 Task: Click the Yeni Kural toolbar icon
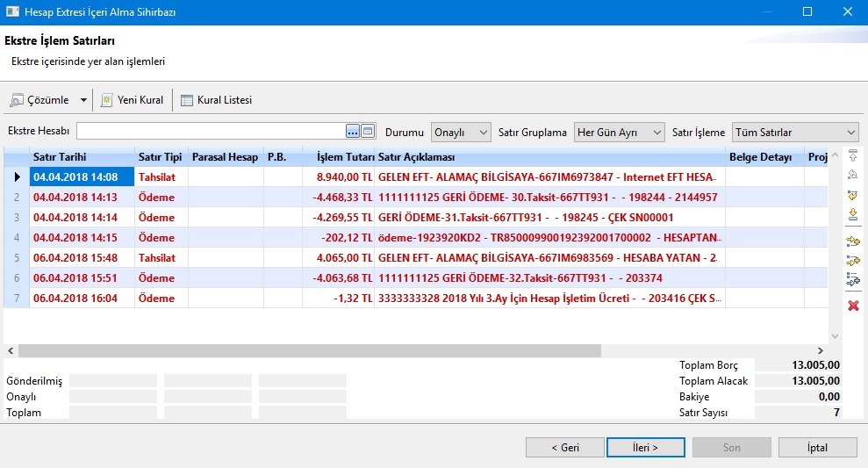[107, 100]
